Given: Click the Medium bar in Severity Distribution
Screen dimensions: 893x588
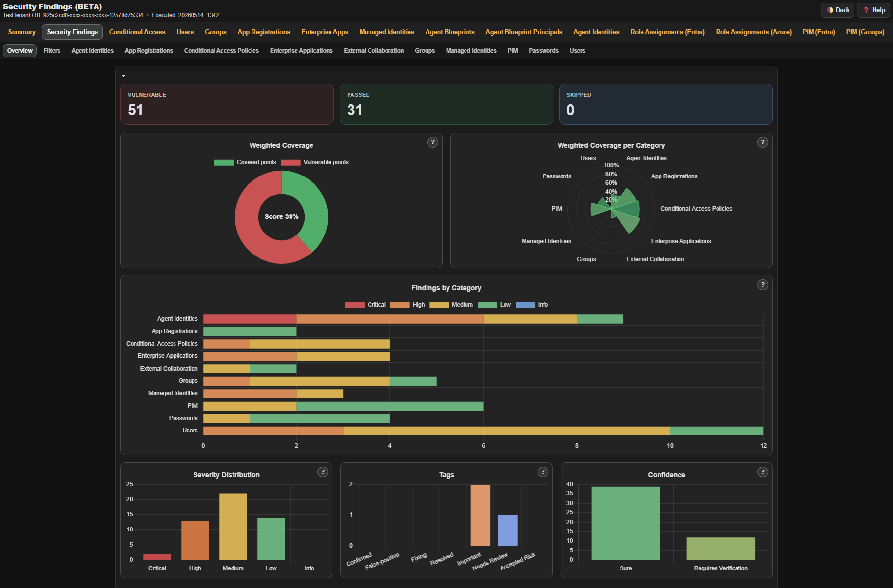Looking at the screenshot, I should (233, 527).
